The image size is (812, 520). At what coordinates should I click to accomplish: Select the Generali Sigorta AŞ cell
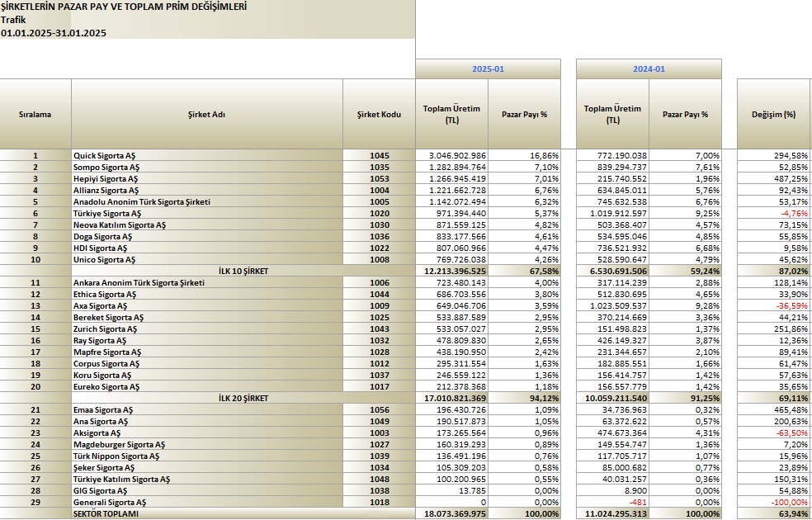[207, 503]
